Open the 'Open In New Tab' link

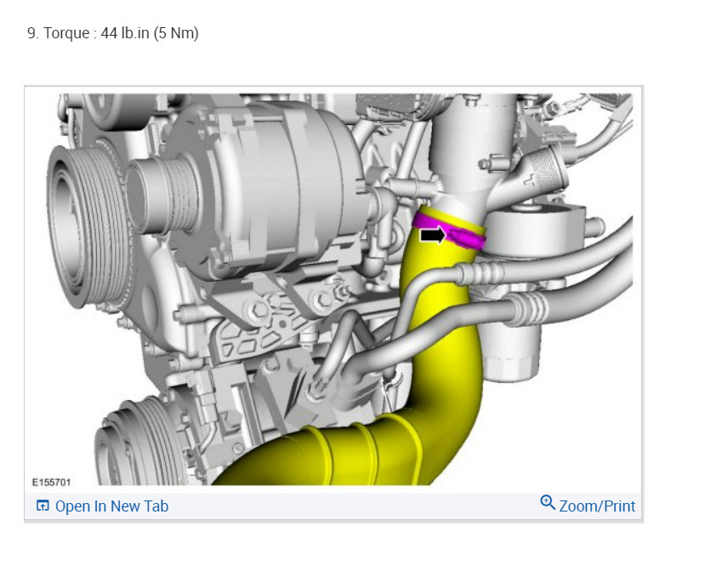111,506
